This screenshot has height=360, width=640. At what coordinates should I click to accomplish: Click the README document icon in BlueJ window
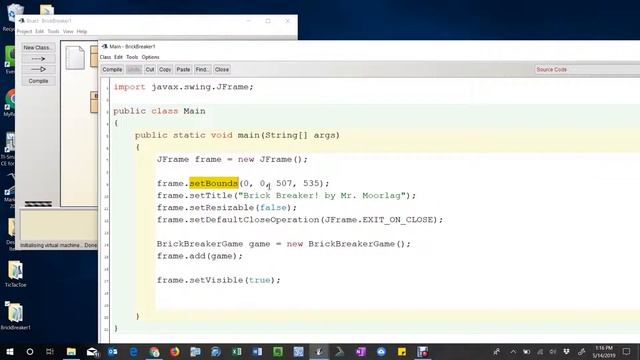click(76, 58)
